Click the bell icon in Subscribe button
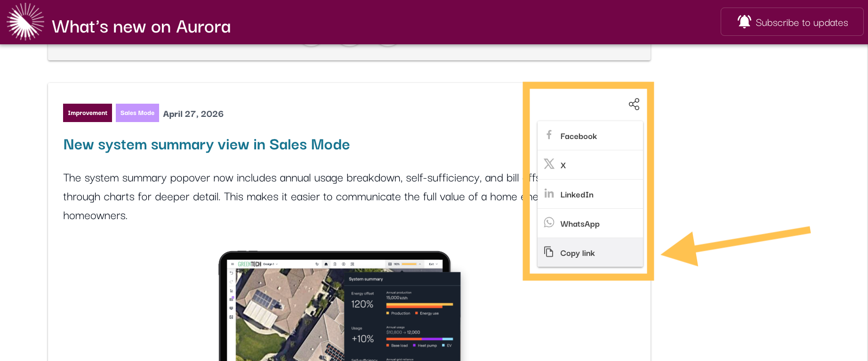868x361 pixels. click(744, 22)
